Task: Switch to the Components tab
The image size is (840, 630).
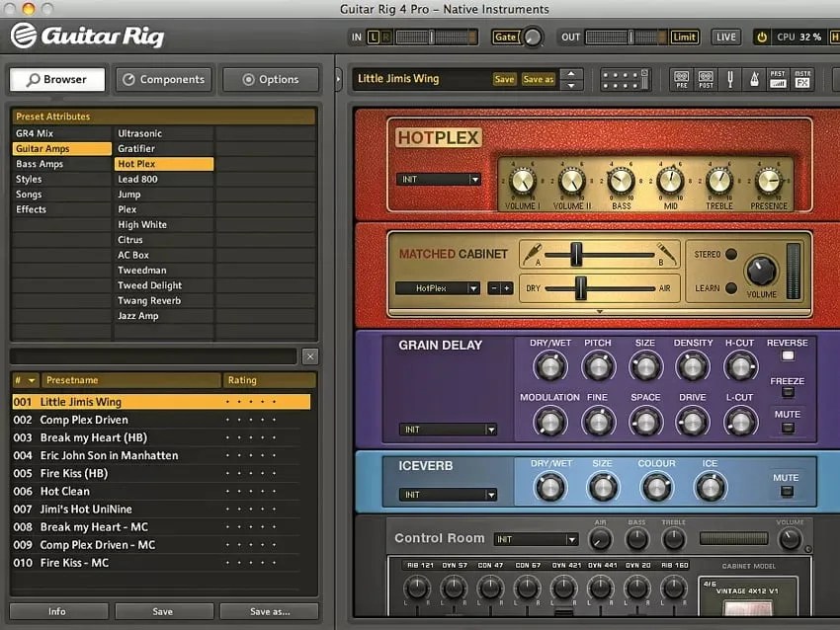Action: pos(163,79)
